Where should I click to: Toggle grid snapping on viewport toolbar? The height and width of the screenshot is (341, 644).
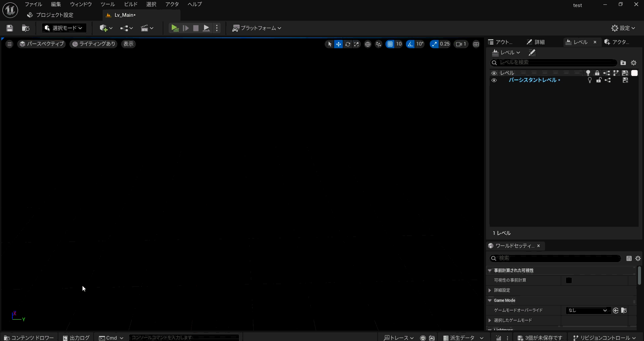click(x=390, y=44)
